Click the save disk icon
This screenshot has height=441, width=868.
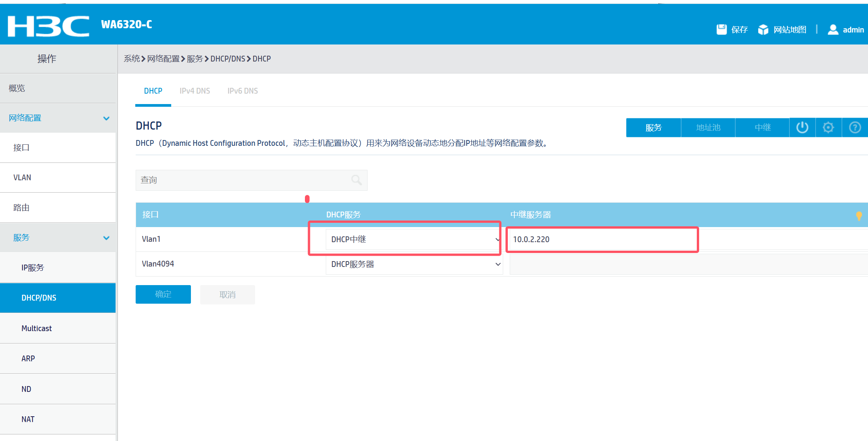(x=721, y=29)
